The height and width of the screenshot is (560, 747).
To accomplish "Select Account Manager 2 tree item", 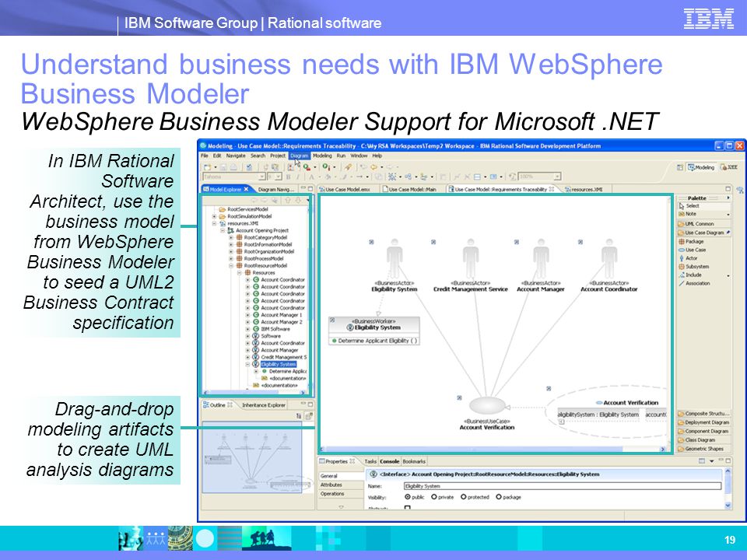I will pos(282,322).
